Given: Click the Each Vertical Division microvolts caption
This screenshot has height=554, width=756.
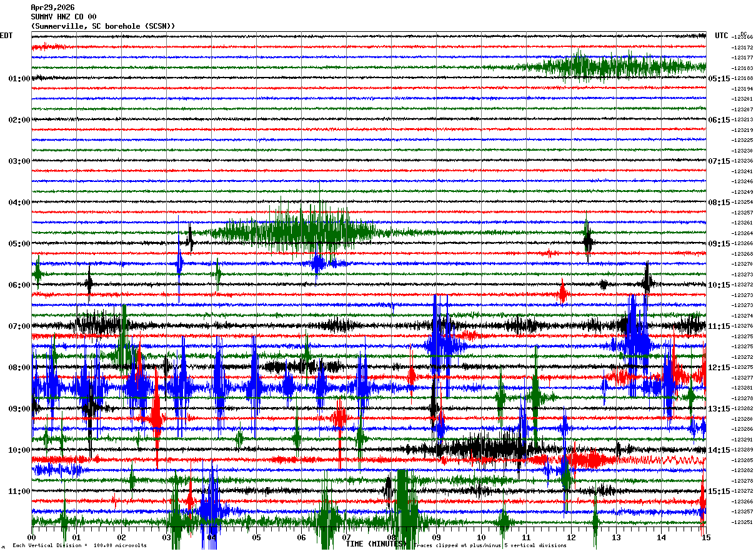Looking at the screenshot, I should (x=80, y=546).
